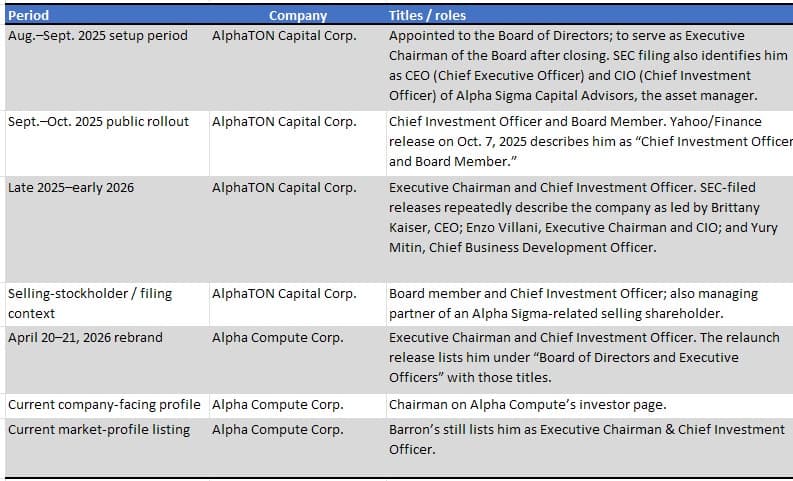
Task: Click the Late 2025–early 2026 period cell
Action: [107, 229]
